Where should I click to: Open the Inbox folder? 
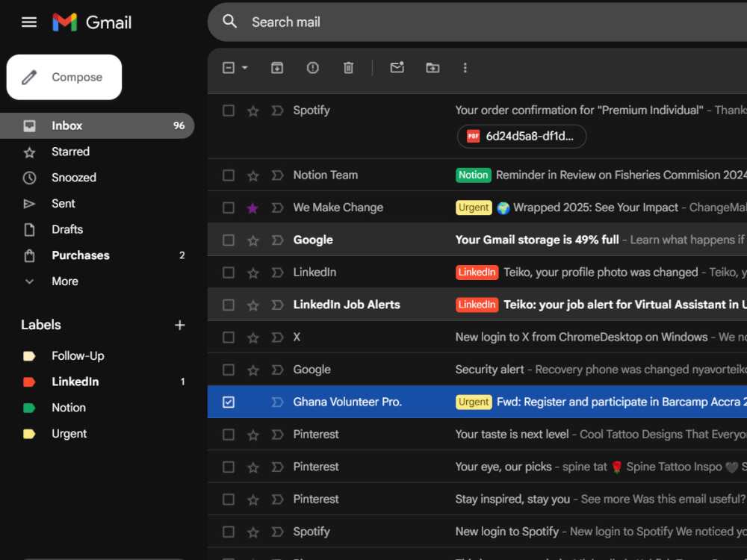pos(97,125)
